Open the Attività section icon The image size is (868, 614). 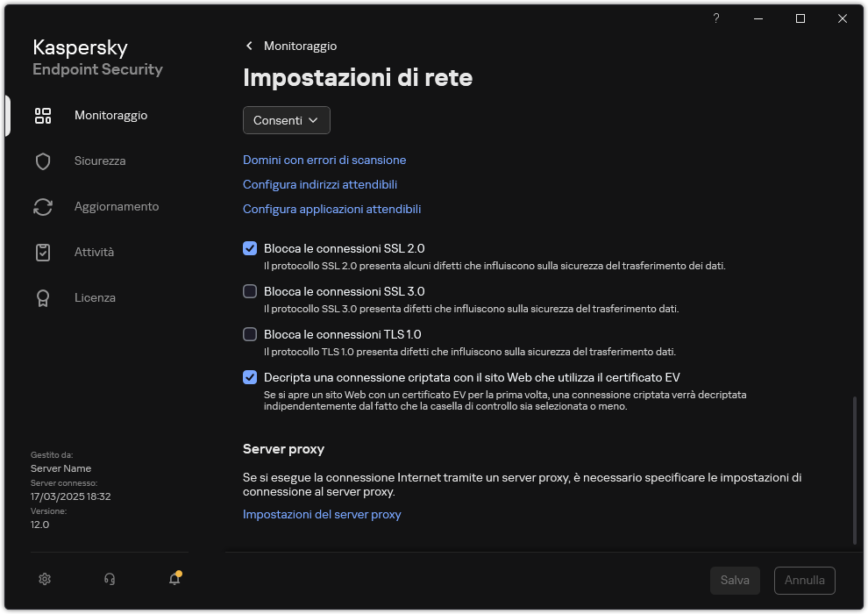[x=43, y=252]
